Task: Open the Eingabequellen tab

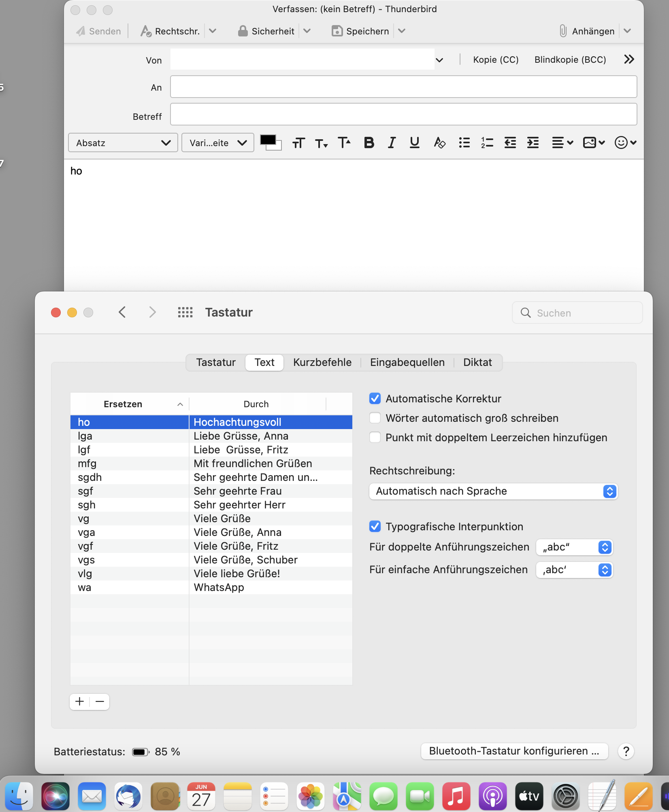Action: coord(407,362)
